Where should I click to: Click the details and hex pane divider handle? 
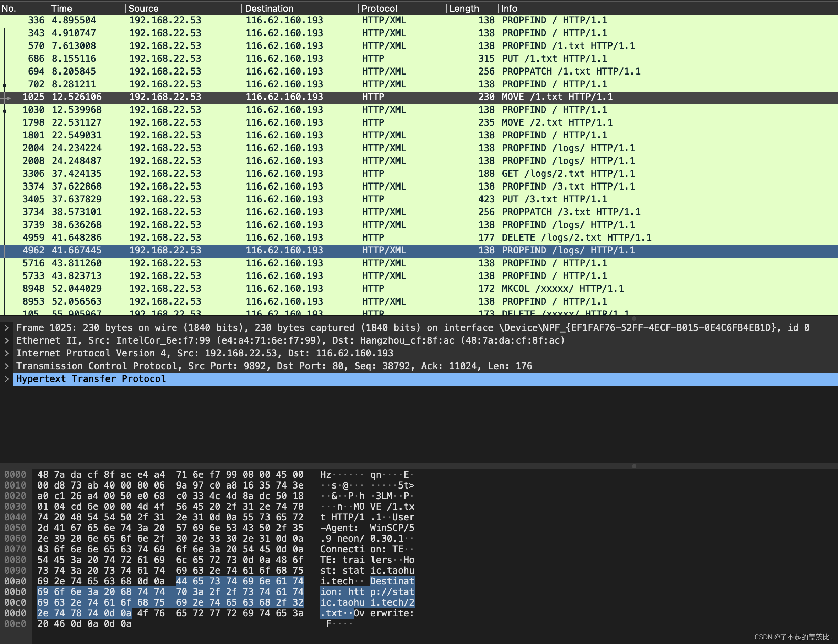pyautogui.click(x=634, y=466)
